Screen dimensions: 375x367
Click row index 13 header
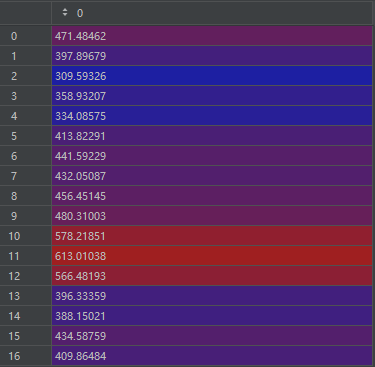pyautogui.click(x=26, y=296)
